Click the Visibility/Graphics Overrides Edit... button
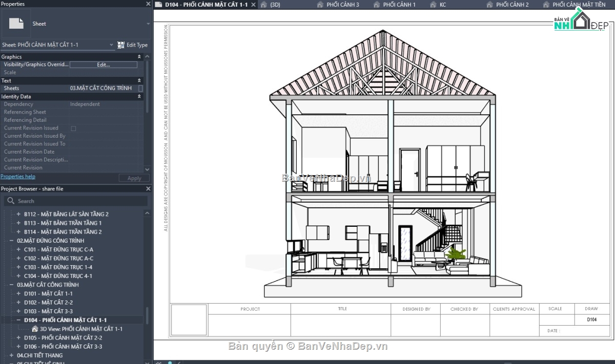Image resolution: width=615 pixels, height=364 pixels. point(104,65)
